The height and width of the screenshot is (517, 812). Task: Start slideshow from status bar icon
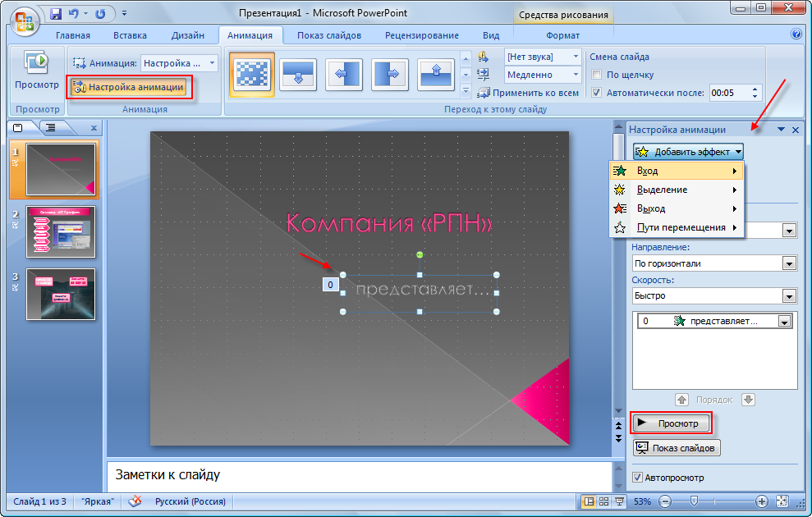point(619,501)
